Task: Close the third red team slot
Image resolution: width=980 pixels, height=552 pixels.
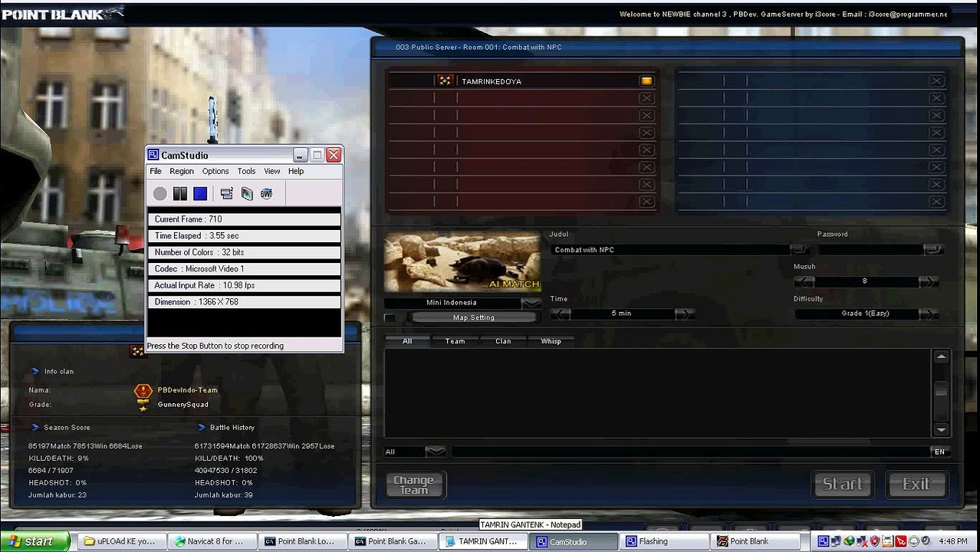Action: [x=646, y=115]
